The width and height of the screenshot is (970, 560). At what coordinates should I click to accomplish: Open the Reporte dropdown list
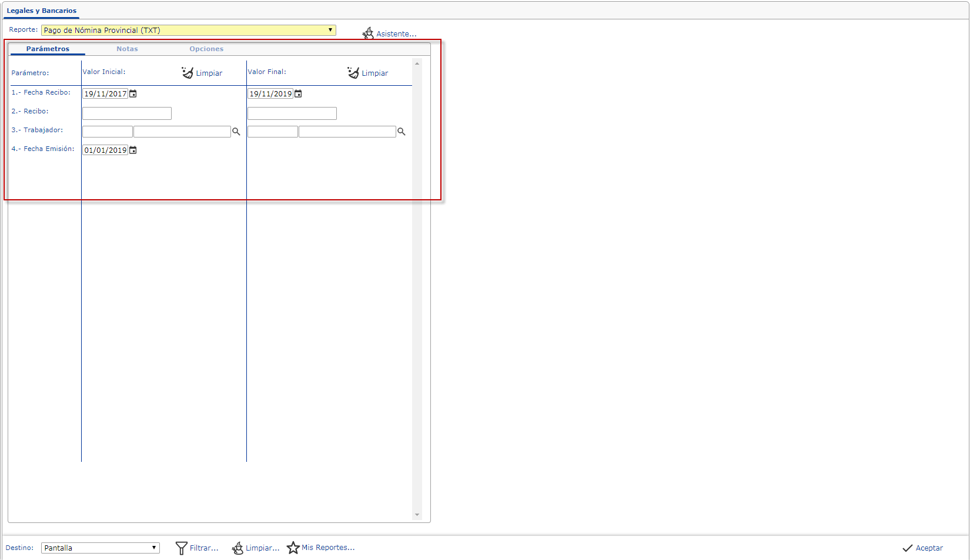189,30
